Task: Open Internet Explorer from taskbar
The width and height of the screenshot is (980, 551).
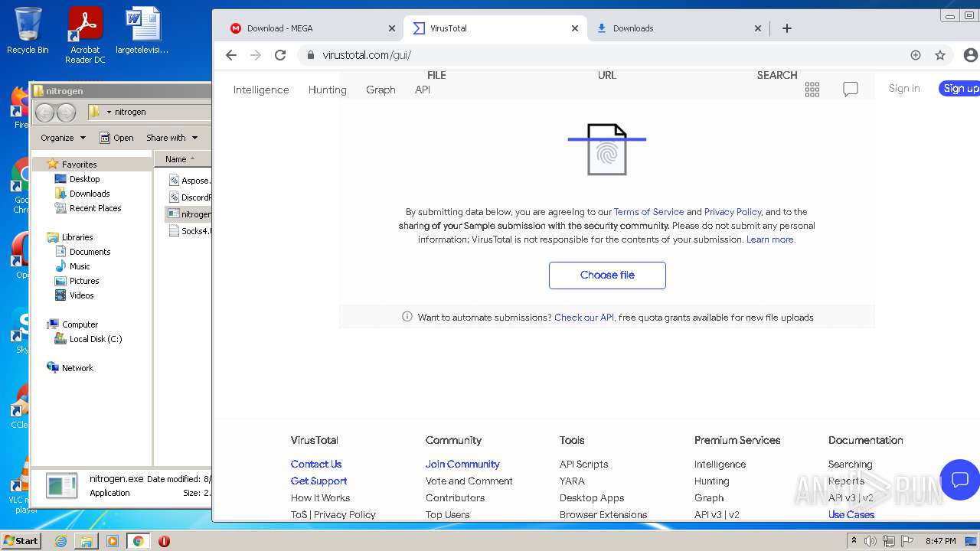Action: pos(60,541)
